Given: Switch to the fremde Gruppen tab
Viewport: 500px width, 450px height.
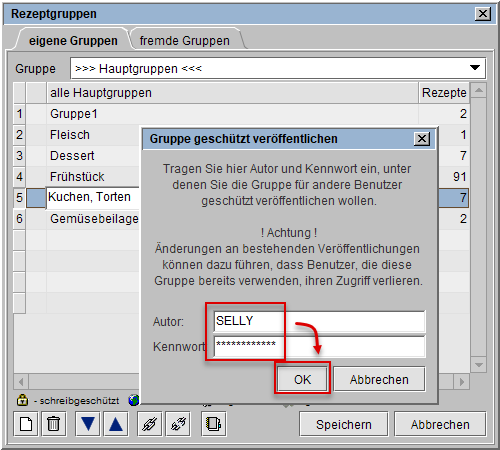Looking at the screenshot, I should [x=185, y=41].
